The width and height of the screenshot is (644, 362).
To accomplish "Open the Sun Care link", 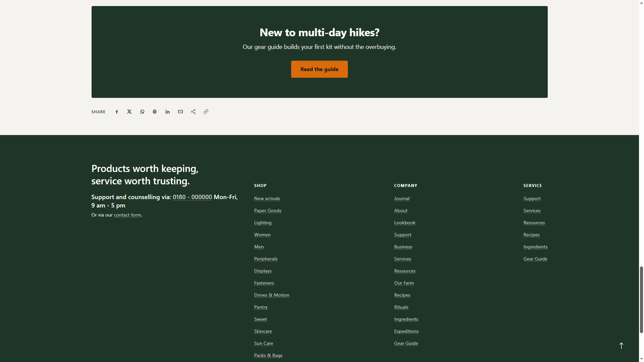I will coord(264,344).
